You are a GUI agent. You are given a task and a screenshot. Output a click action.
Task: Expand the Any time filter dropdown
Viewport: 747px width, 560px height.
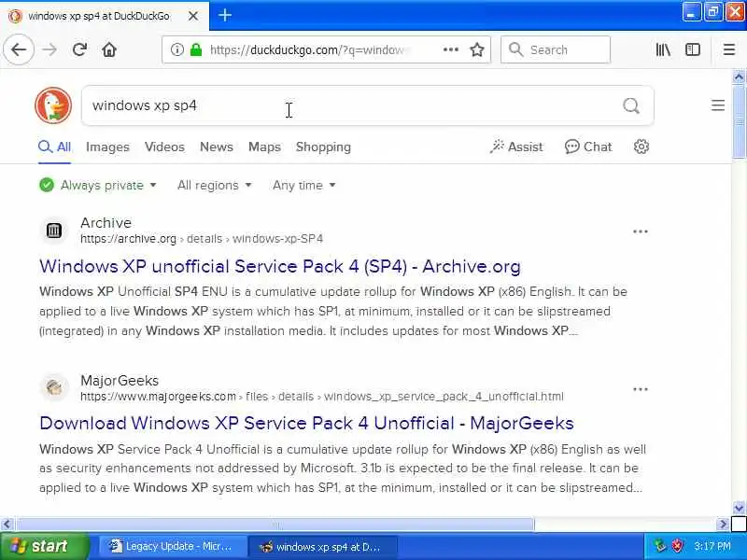(304, 185)
